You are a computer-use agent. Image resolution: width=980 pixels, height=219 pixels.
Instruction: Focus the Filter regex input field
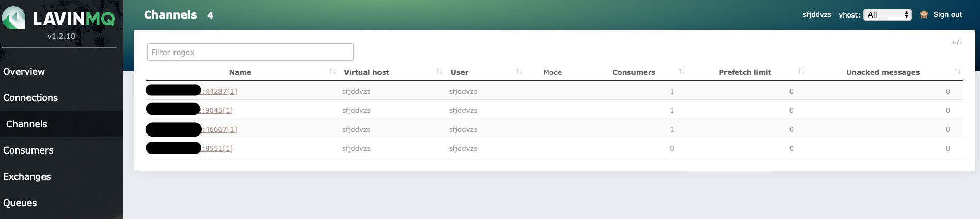[x=250, y=52]
